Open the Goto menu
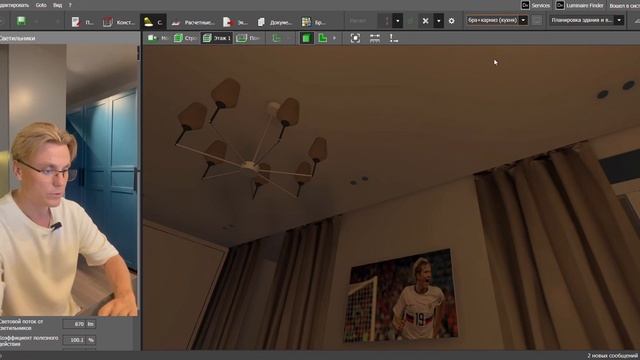The height and width of the screenshot is (360, 640). (41, 5)
